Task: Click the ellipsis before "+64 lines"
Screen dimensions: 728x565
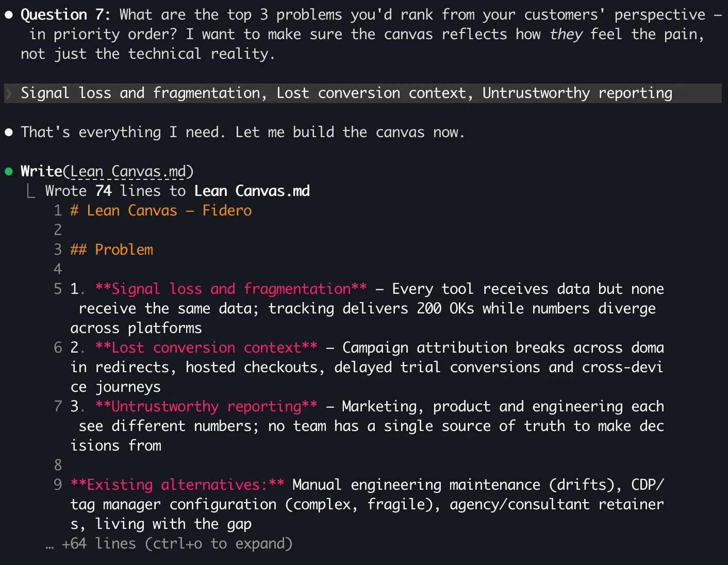Action: click(x=49, y=545)
